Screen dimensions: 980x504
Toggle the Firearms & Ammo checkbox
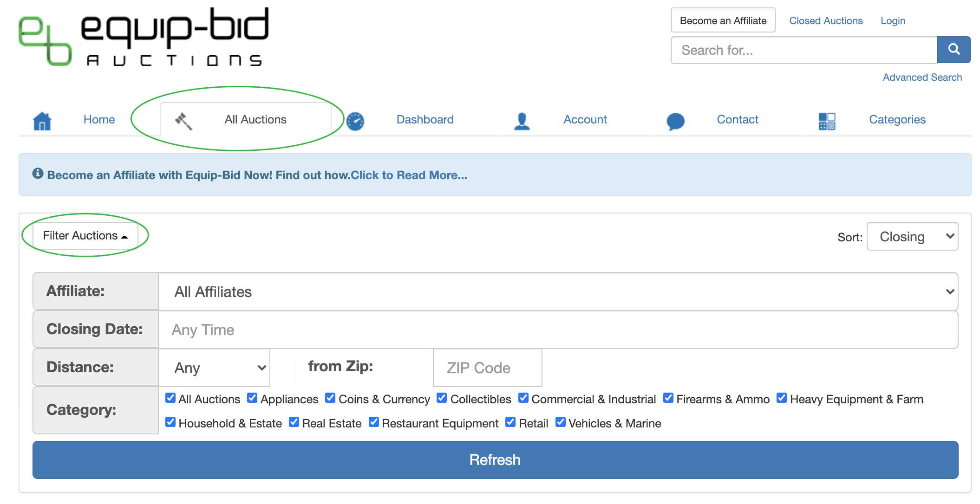(668, 398)
